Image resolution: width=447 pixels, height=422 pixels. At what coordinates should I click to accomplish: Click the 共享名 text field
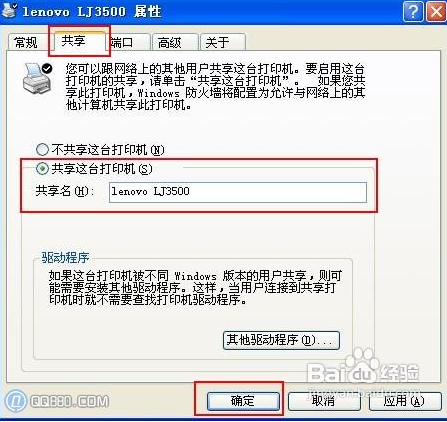point(238,192)
